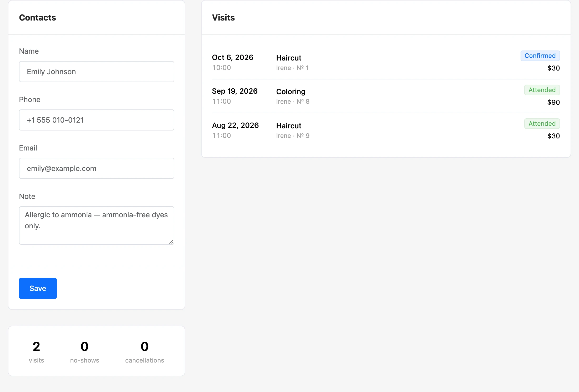Image resolution: width=579 pixels, height=392 pixels.
Task: Click the Visits panel heading
Action: coord(223,17)
